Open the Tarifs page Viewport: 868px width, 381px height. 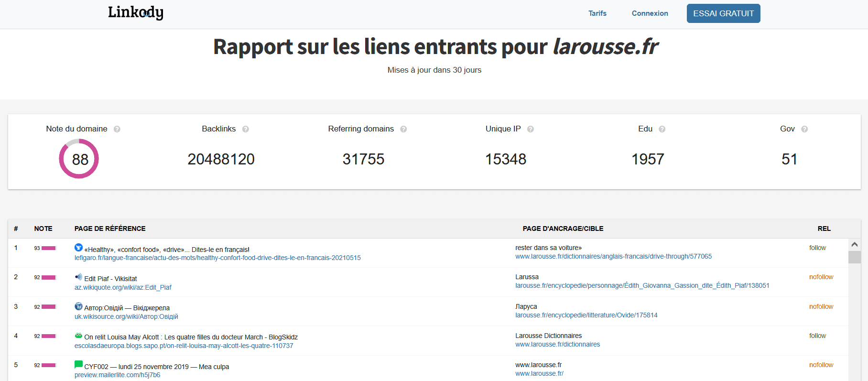tap(597, 13)
